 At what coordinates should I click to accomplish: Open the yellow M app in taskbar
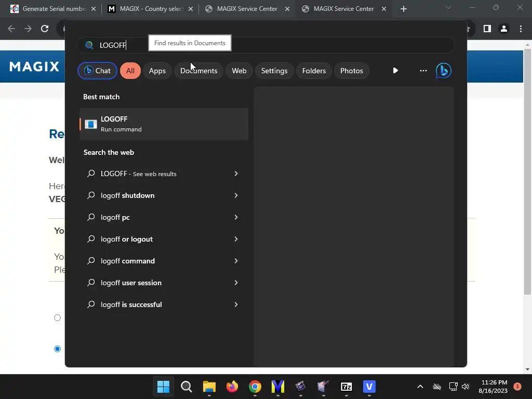278,387
